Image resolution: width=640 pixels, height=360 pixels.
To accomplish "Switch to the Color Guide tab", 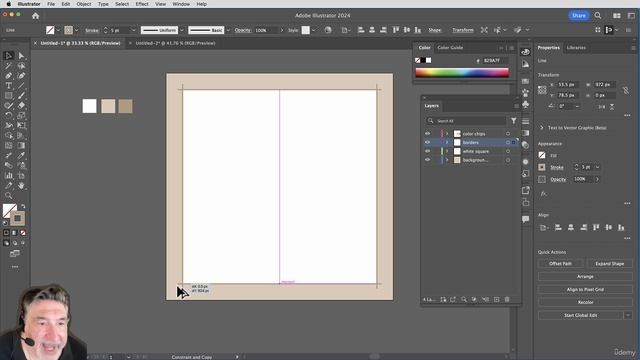I will click(x=450, y=48).
